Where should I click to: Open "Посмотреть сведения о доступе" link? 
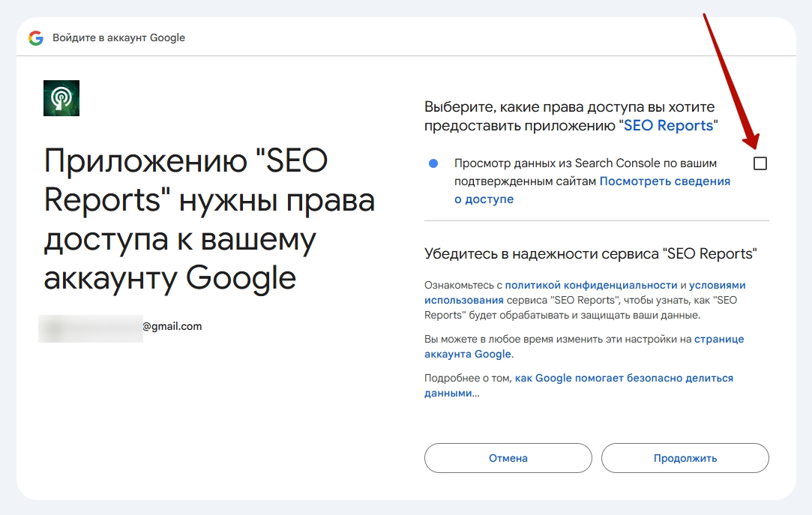592,190
